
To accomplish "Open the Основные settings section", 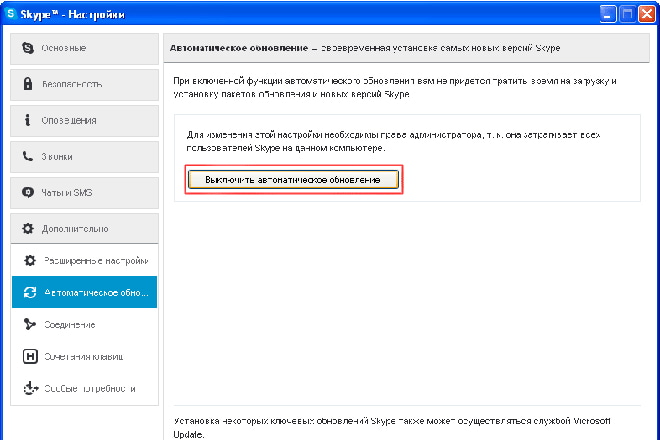I will pos(84,48).
